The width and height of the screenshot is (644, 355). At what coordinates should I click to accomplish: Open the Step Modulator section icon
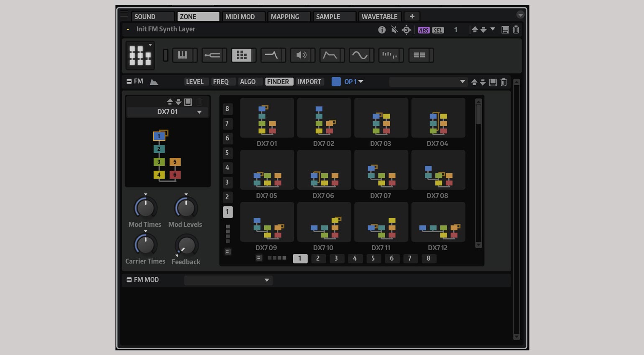(389, 55)
